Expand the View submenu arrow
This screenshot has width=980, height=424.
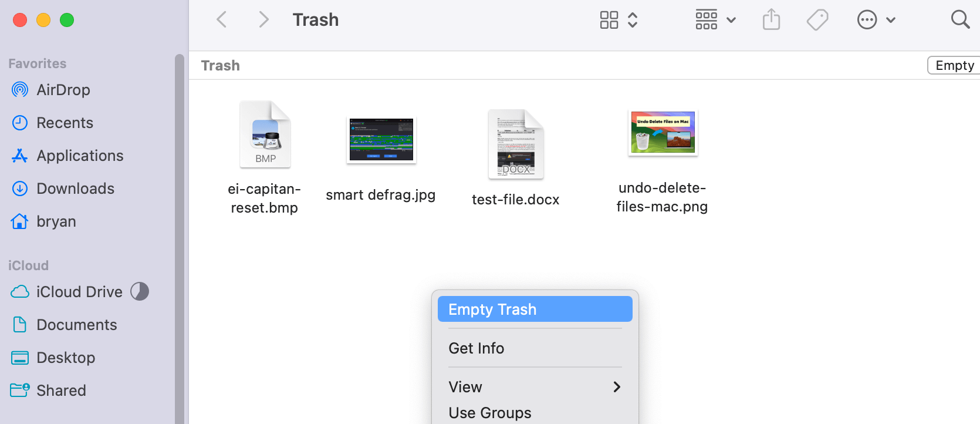617,387
